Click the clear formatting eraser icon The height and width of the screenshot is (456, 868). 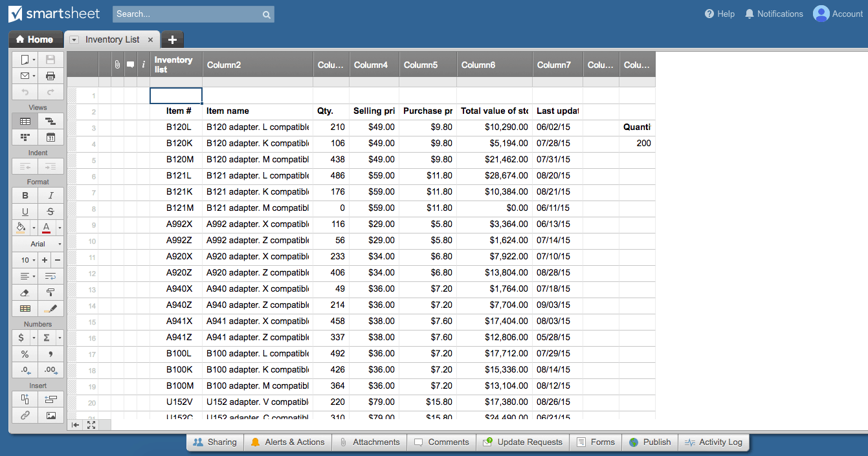[25, 292]
